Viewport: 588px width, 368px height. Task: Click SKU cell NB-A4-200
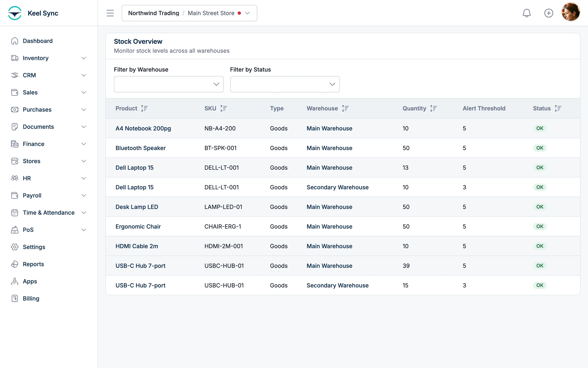coord(220,129)
